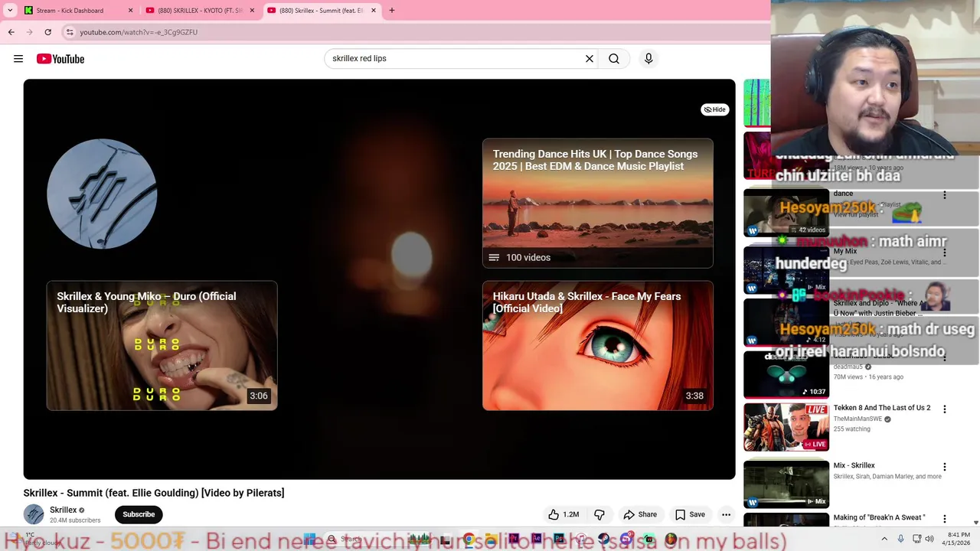
Task: Open the deadmau5 video thumbnail
Action: coord(786,374)
